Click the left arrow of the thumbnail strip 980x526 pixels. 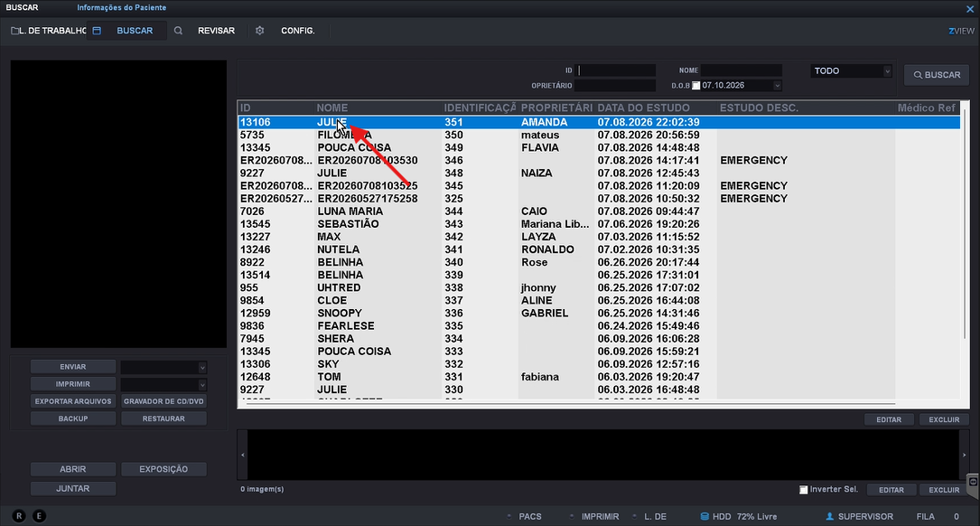pyautogui.click(x=243, y=455)
